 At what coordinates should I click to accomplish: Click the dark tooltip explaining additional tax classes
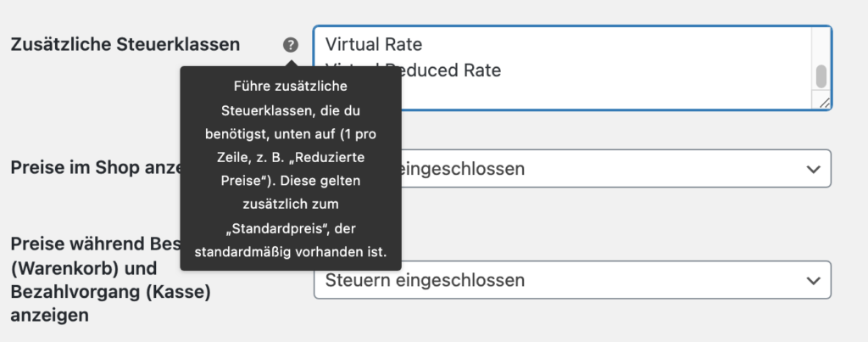291,169
